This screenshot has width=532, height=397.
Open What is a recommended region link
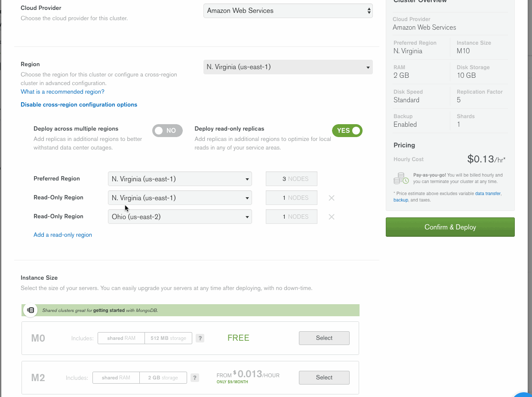click(62, 92)
